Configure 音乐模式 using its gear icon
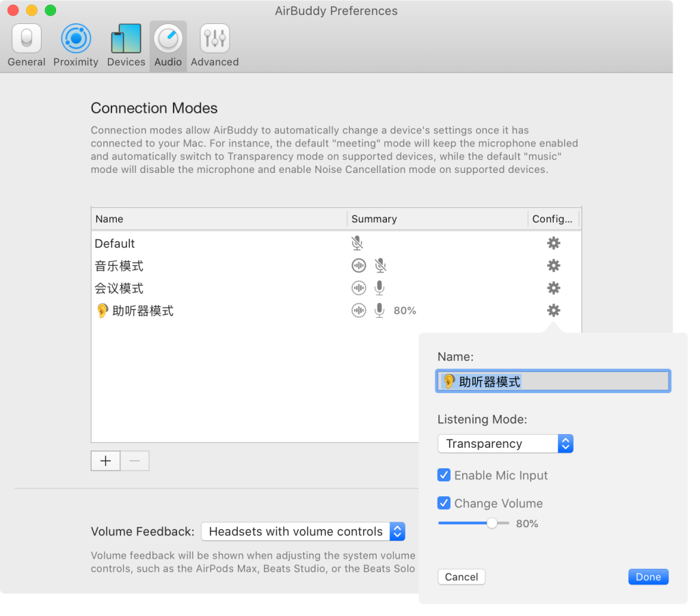This screenshot has width=700, height=616. click(553, 266)
